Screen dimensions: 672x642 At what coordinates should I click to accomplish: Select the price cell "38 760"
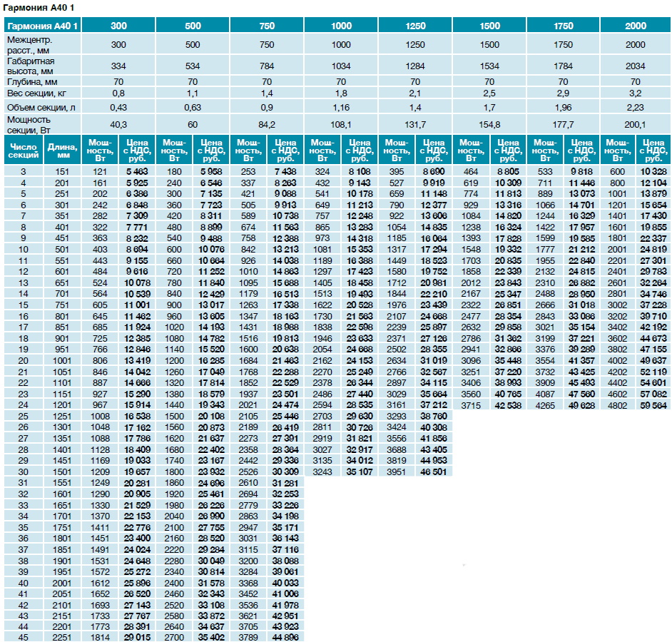[433, 416]
